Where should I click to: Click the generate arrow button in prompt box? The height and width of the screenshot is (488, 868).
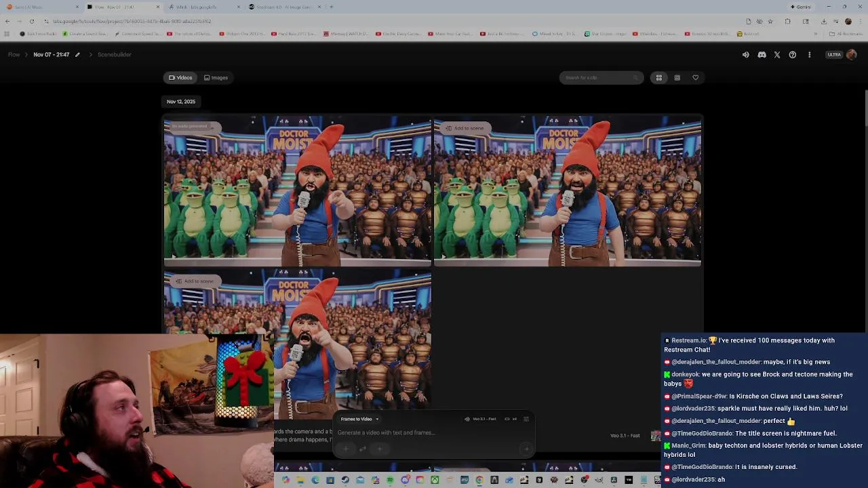[x=526, y=449]
